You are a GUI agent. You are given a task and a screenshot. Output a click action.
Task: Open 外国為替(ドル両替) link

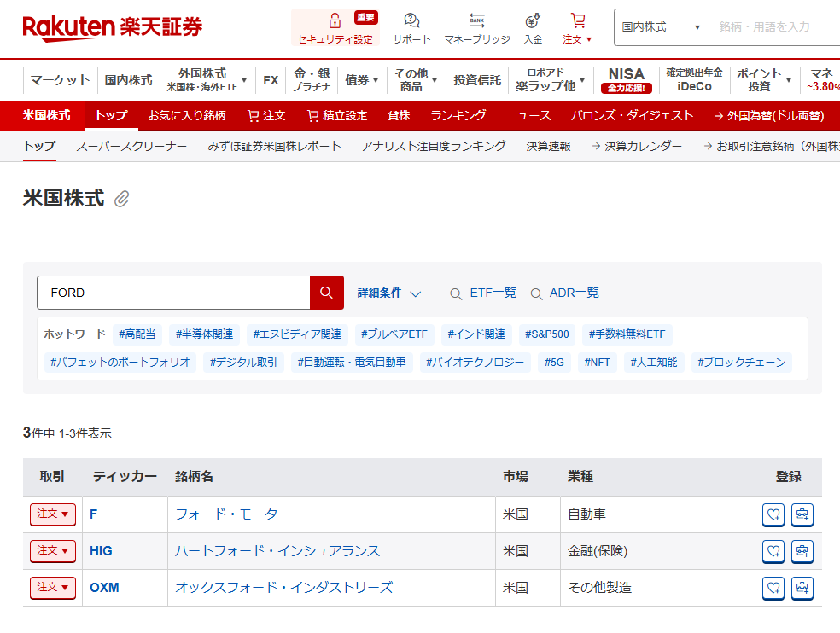769,116
